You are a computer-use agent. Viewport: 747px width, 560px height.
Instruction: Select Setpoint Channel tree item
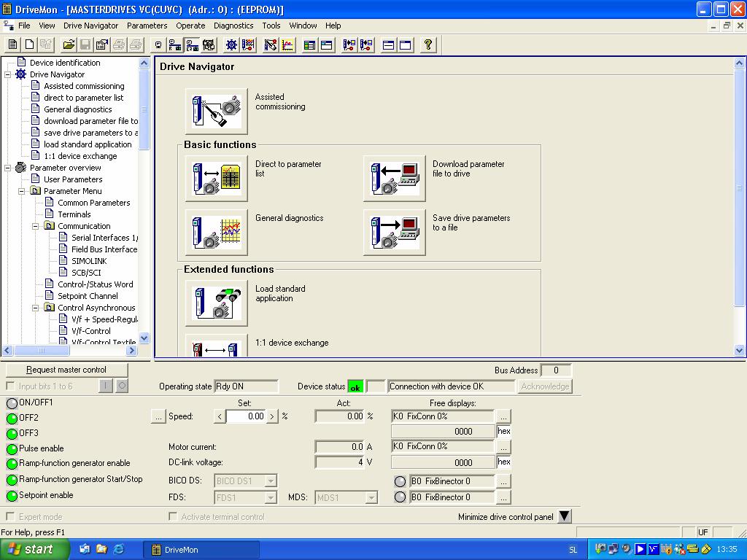[x=88, y=296]
